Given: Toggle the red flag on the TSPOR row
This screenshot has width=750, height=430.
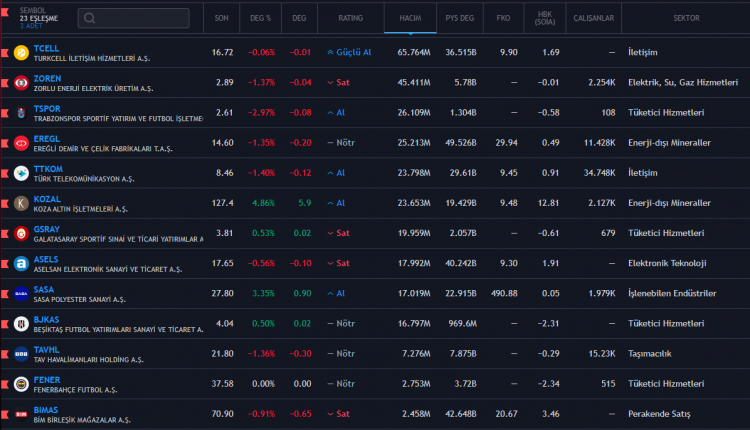Looking at the screenshot, I should (5, 113).
